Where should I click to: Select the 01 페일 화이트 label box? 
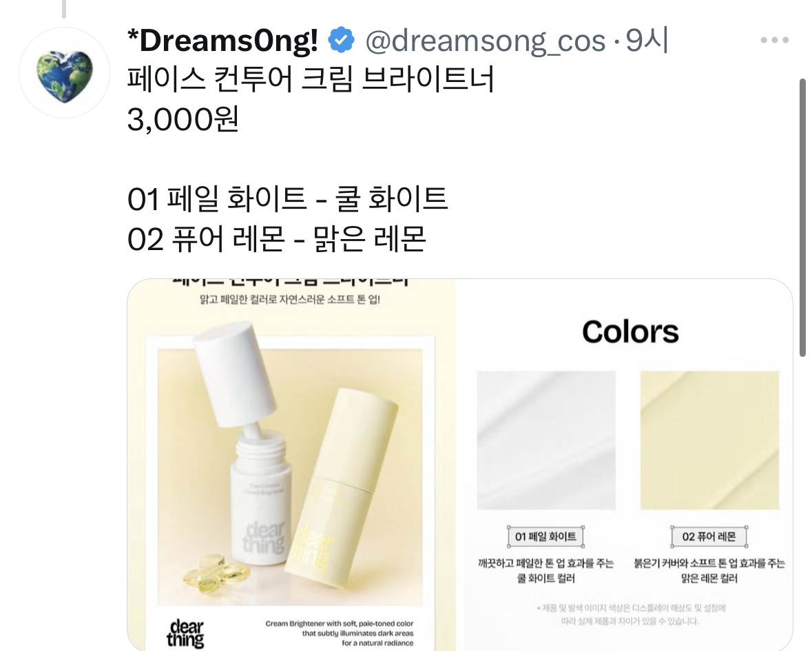546,537
